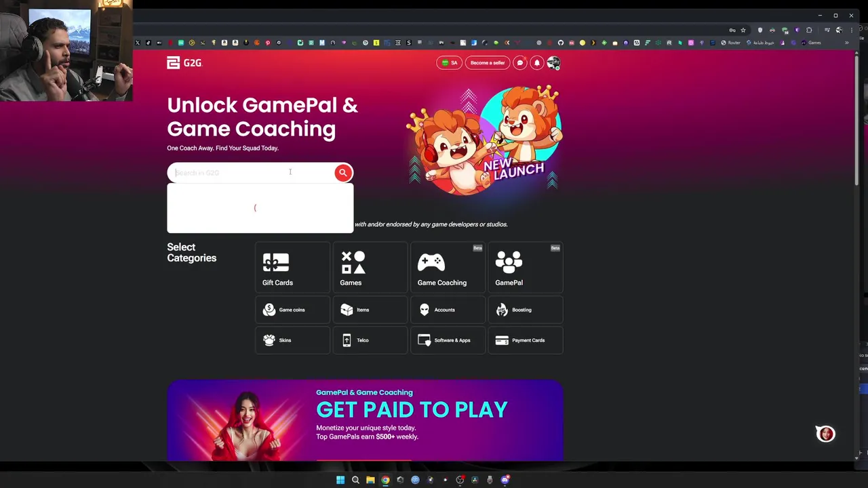Click the G2G logo in the header
Viewport: 868px width, 488px height.
pos(184,63)
